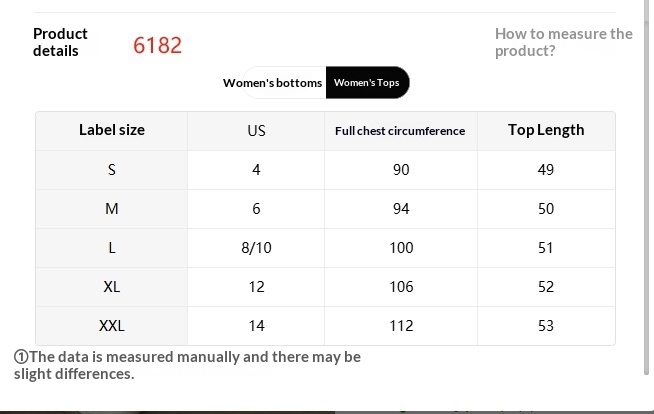Click the Full chest circumference column header
The width and height of the screenshot is (654, 414).
click(x=400, y=131)
